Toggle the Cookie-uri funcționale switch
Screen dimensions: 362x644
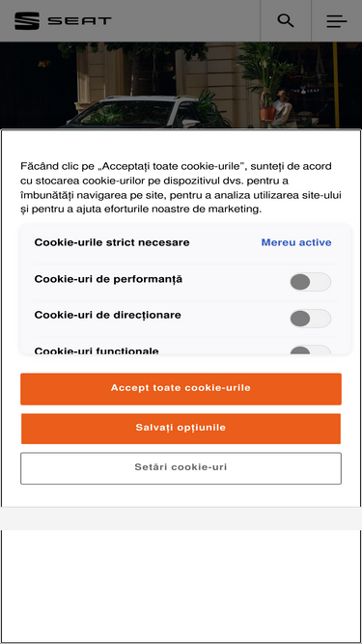[310, 350]
